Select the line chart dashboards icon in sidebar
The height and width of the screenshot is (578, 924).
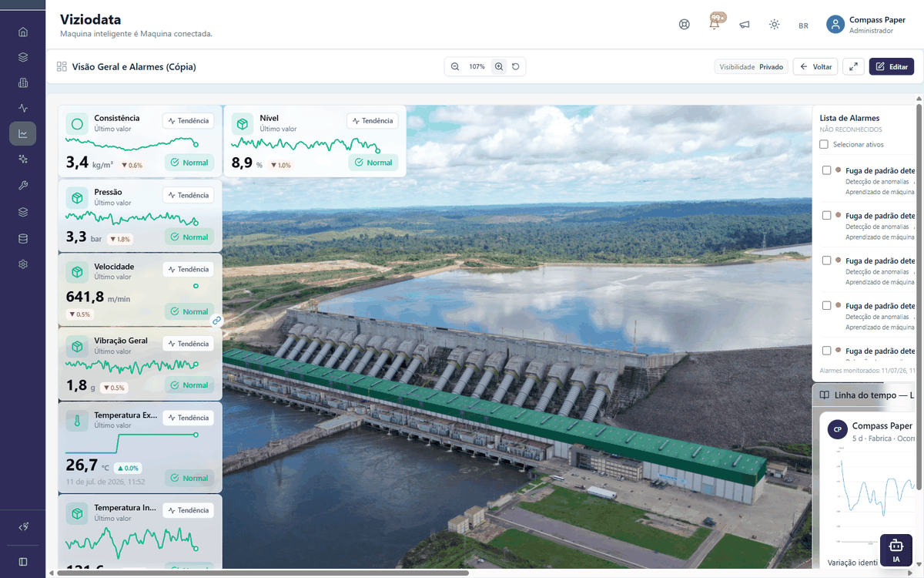(23, 133)
